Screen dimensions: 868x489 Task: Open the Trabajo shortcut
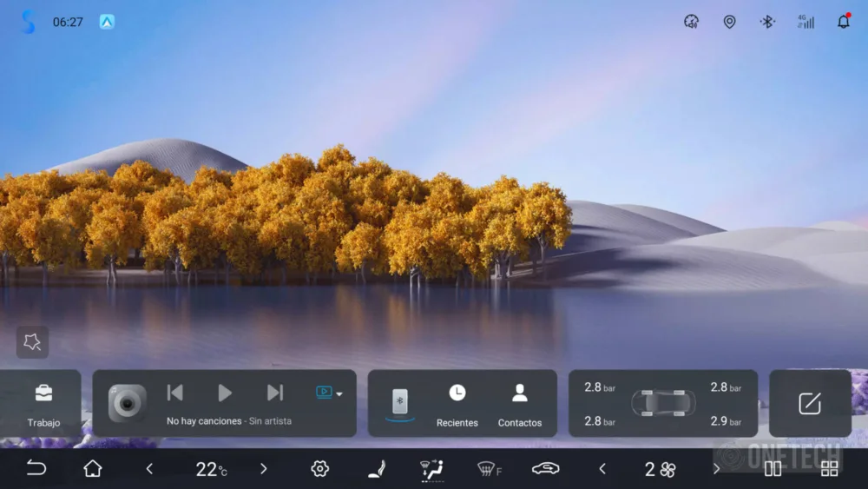pyautogui.click(x=43, y=404)
